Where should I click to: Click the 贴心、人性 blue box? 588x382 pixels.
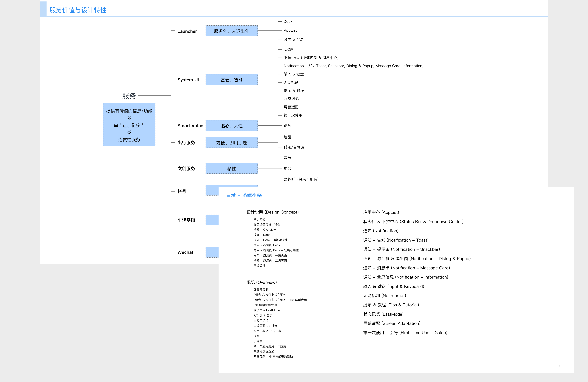tap(232, 125)
